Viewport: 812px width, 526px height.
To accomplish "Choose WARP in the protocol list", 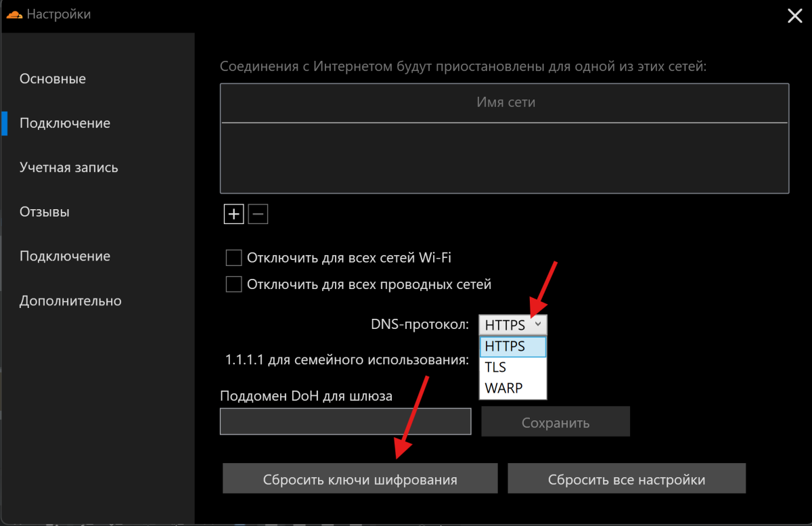I will (x=513, y=389).
